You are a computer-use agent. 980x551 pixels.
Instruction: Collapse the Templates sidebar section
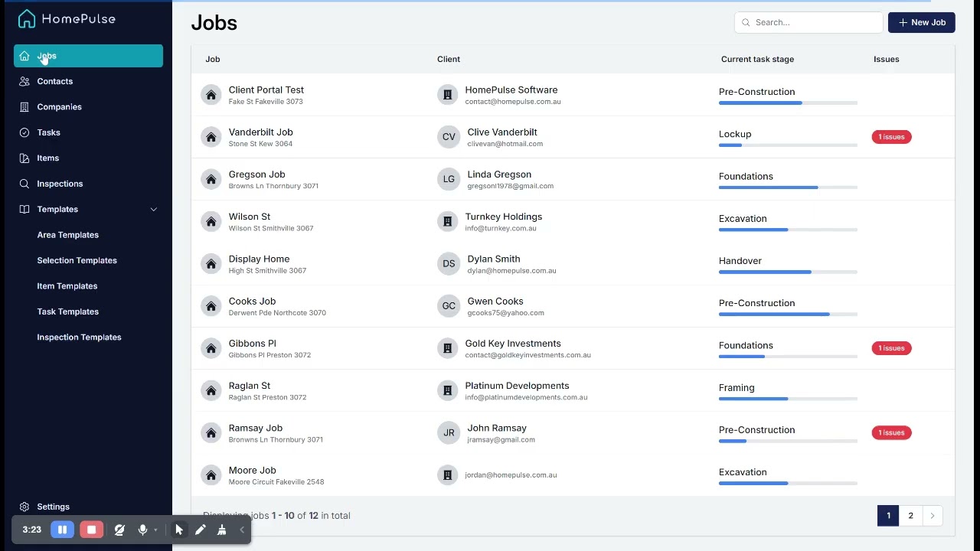point(153,210)
